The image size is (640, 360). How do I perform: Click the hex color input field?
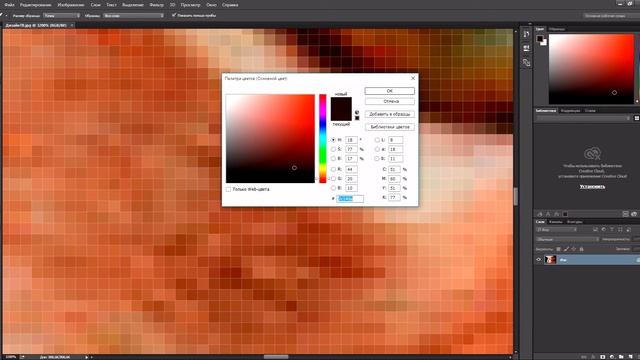coord(350,198)
